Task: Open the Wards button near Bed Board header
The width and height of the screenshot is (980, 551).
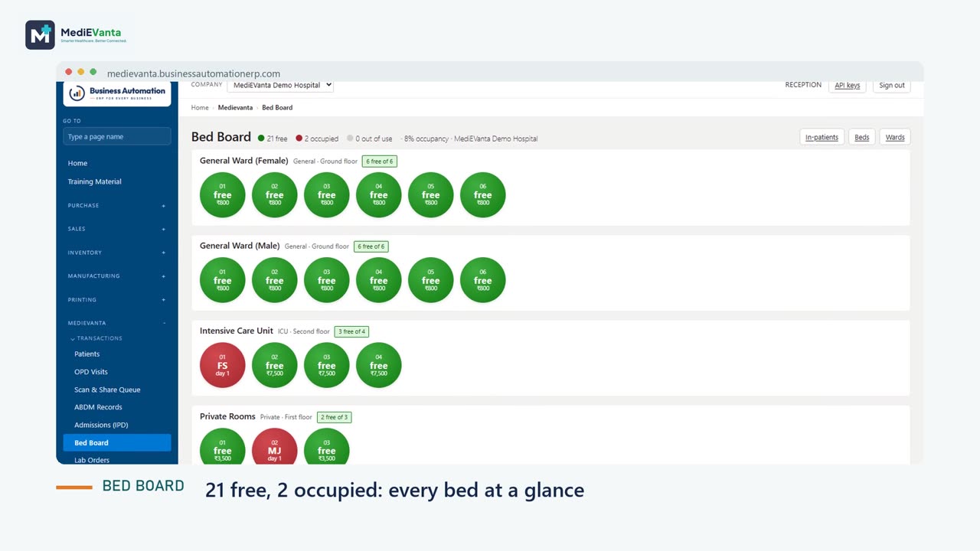Action: [x=895, y=137]
